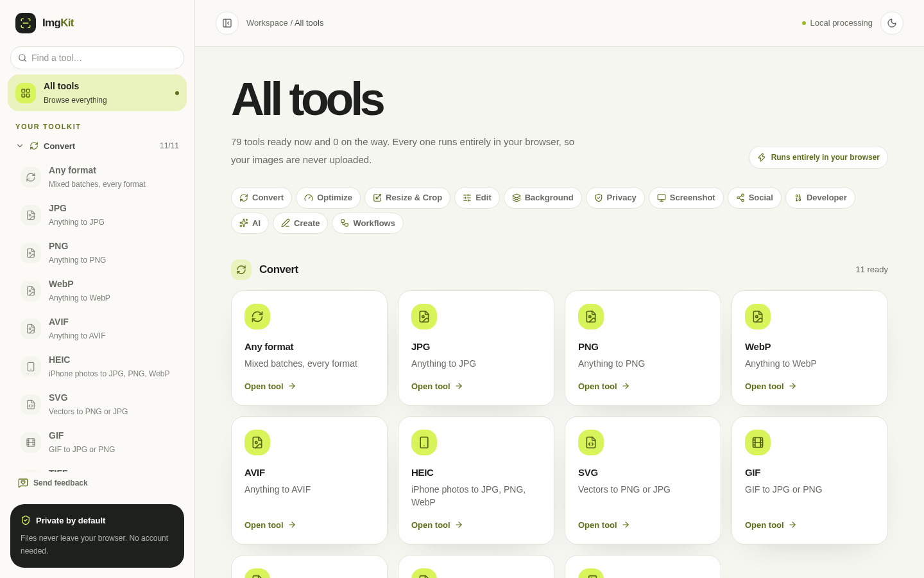Open tool link on JPG card

[x=437, y=387]
